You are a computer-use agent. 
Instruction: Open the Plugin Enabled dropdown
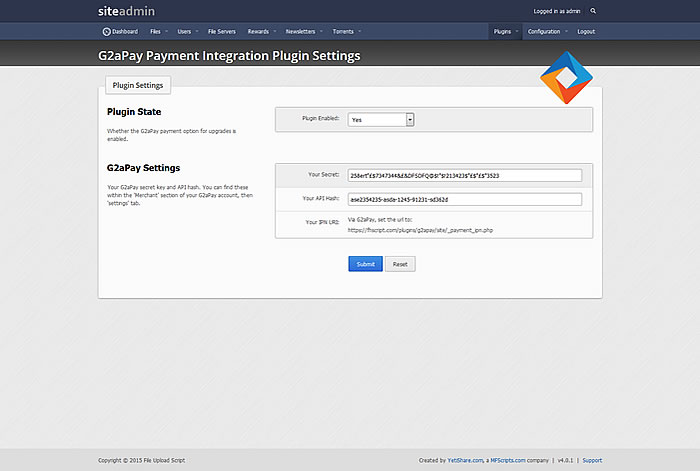[x=381, y=120]
